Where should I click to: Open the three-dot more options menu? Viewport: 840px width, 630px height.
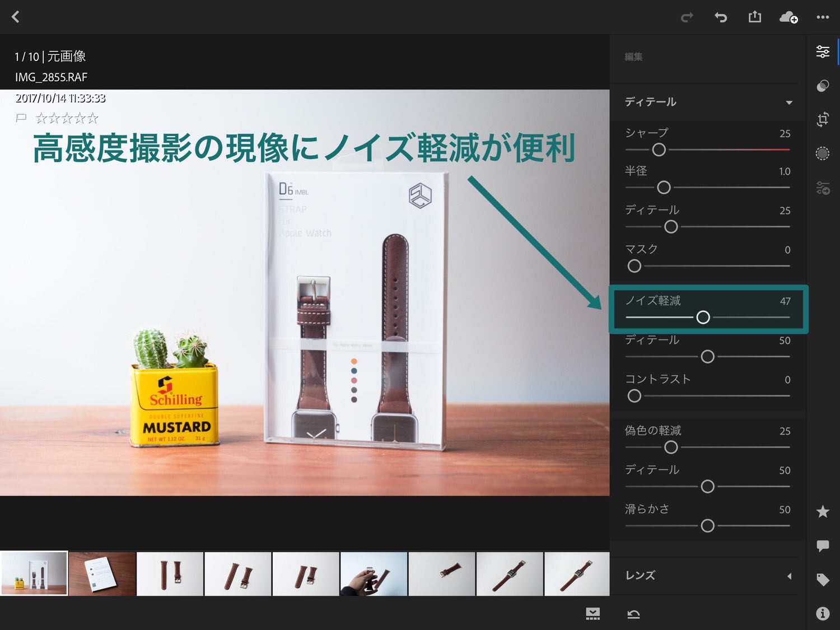tap(822, 17)
